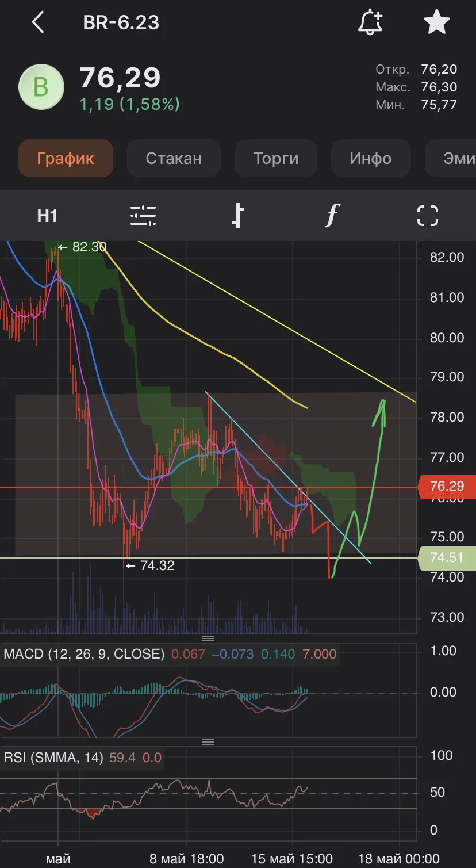Viewport: 476px width, 868px height.
Task: Select the 74.51 price level label
Action: [x=447, y=557]
